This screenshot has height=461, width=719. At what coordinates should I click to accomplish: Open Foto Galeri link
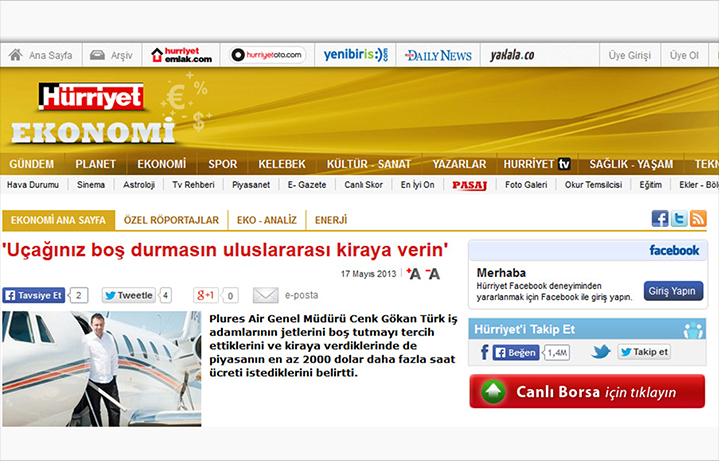[x=526, y=185]
